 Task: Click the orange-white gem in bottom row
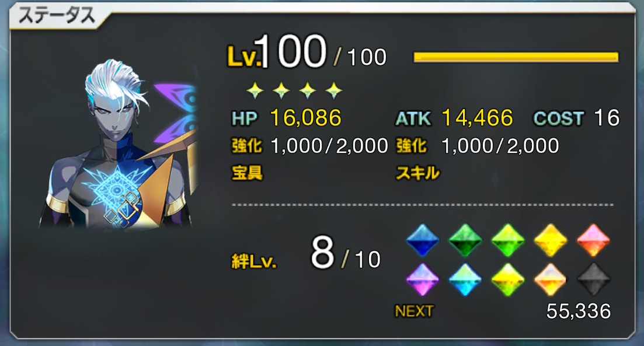point(551,279)
